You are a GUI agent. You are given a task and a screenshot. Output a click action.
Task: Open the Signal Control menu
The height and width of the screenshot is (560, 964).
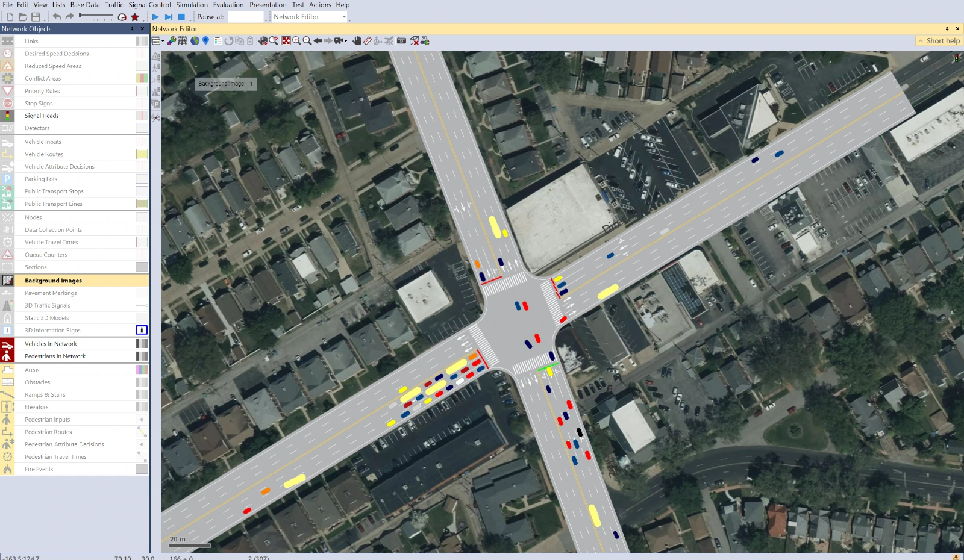pyautogui.click(x=149, y=5)
